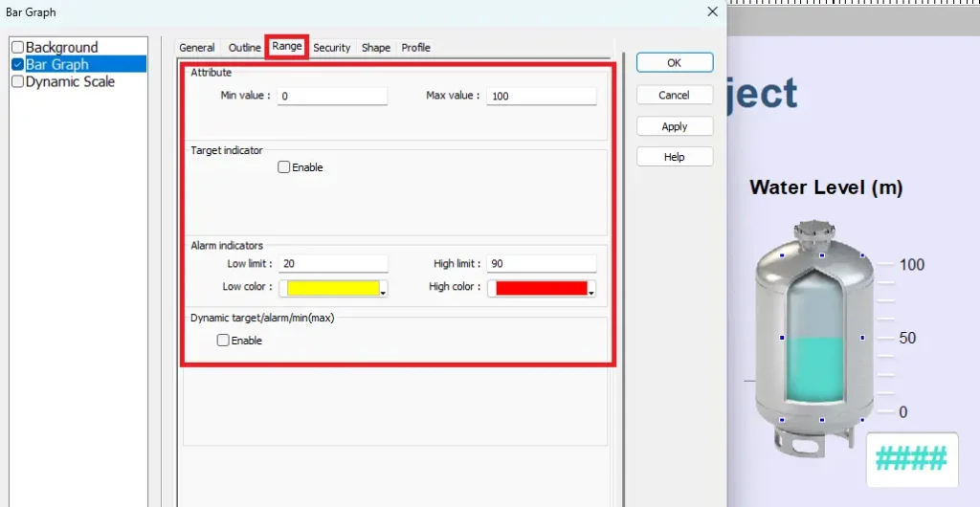Click the Water Level (m) label

(826, 187)
